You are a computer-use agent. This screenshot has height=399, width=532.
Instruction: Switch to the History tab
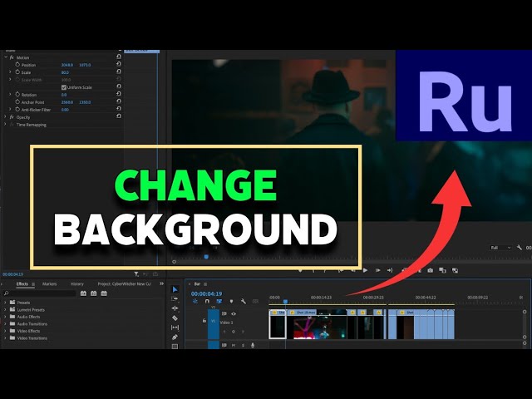pos(76,283)
